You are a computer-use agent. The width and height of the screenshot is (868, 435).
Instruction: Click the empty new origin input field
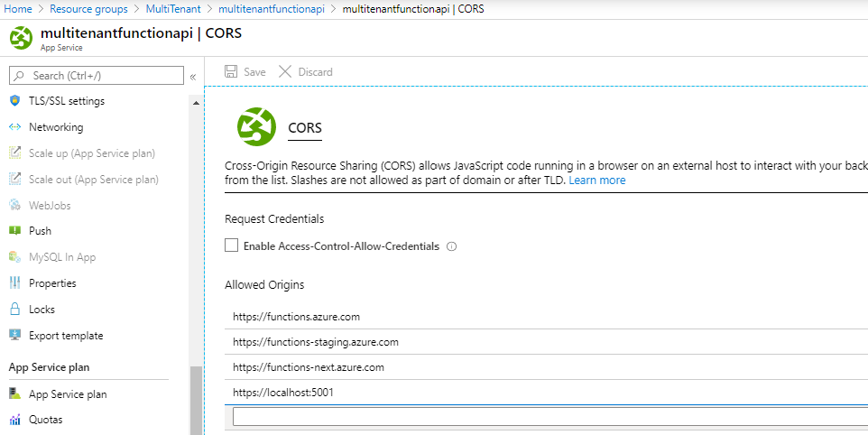tap(550, 416)
